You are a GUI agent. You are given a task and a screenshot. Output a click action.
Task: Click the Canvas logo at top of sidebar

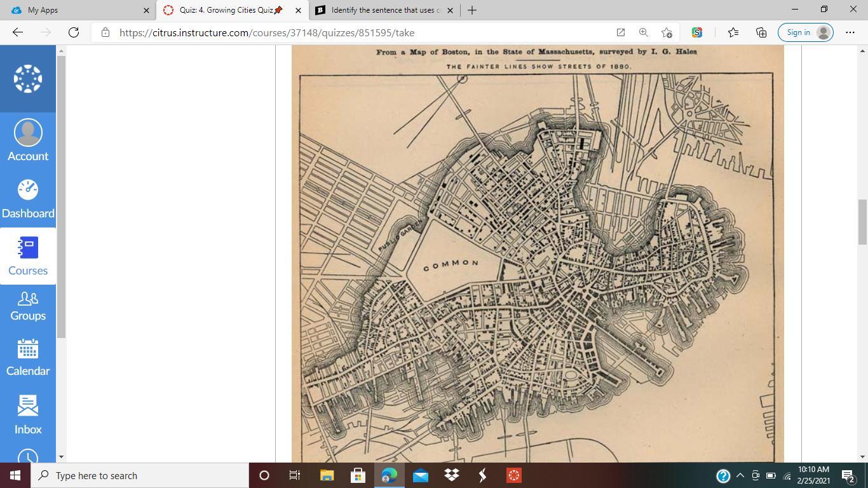click(x=28, y=79)
